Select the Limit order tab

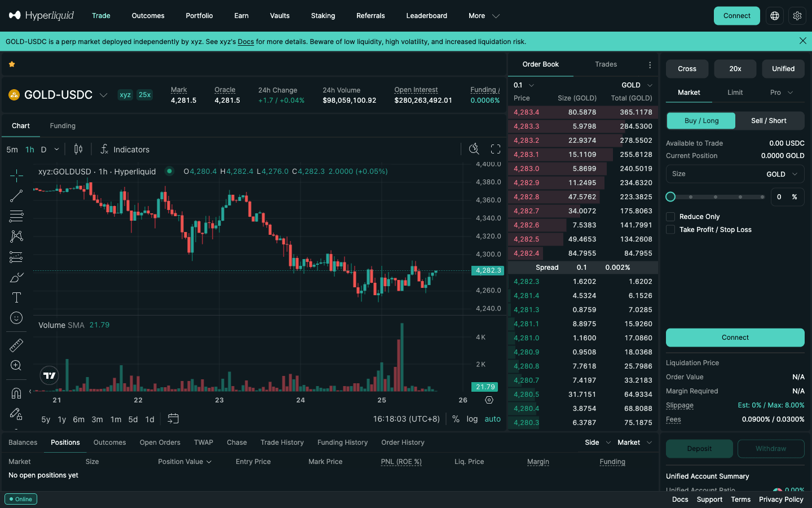click(x=735, y=93)
